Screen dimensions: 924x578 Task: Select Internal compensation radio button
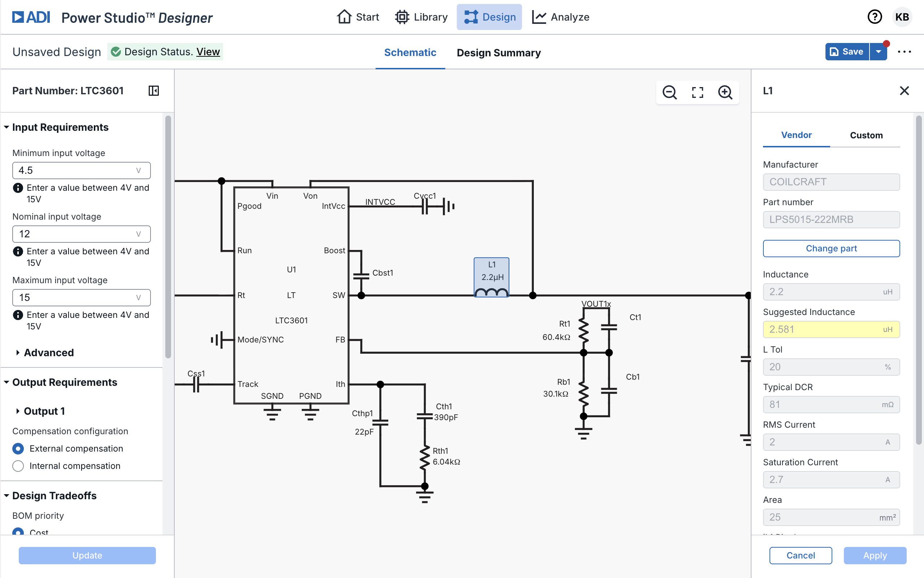(x=18, y=466)
